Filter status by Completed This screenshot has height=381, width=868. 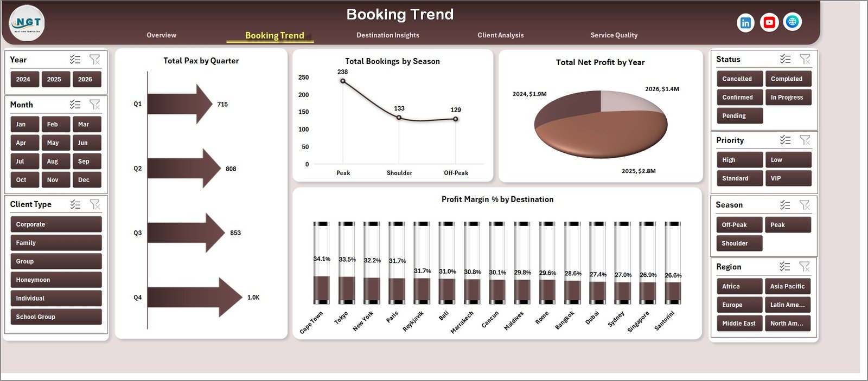click(x=788, y=79)
